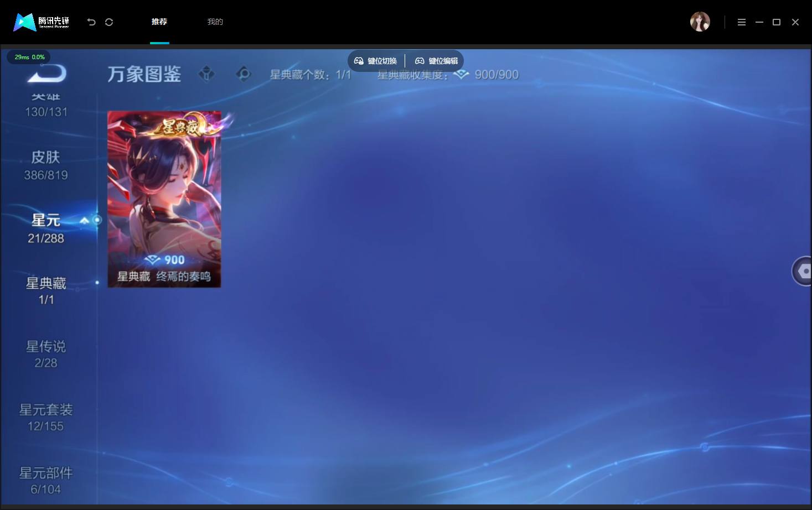Select the 星元部件 6/104 subcategory
The height and width of the screenshot is (510, 812).
pos(46,481)
